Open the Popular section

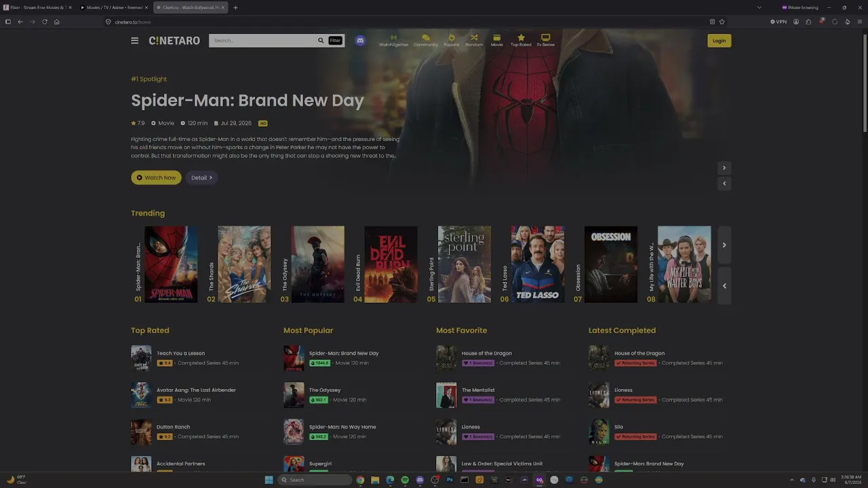point(452,41)
